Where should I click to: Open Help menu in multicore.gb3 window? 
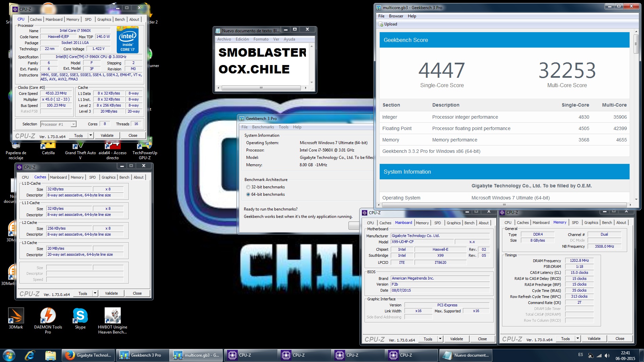point(412,16)
